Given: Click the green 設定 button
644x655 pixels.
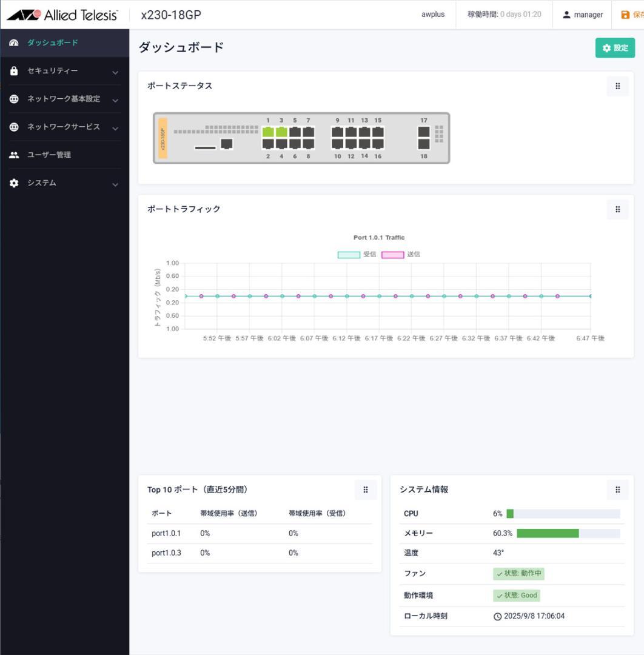Looking at the screenshot, I should (x=615, y=48).
